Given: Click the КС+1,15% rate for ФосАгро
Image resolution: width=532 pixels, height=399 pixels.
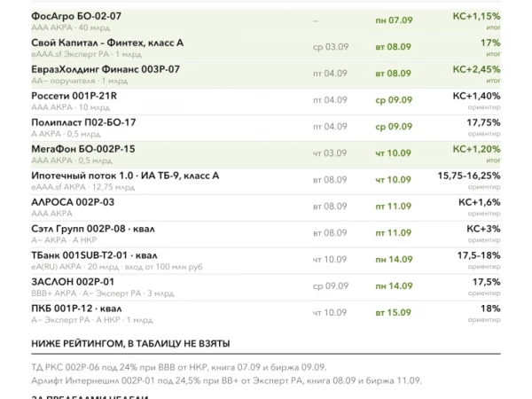Looking at the screenshot, I should 476,16.
